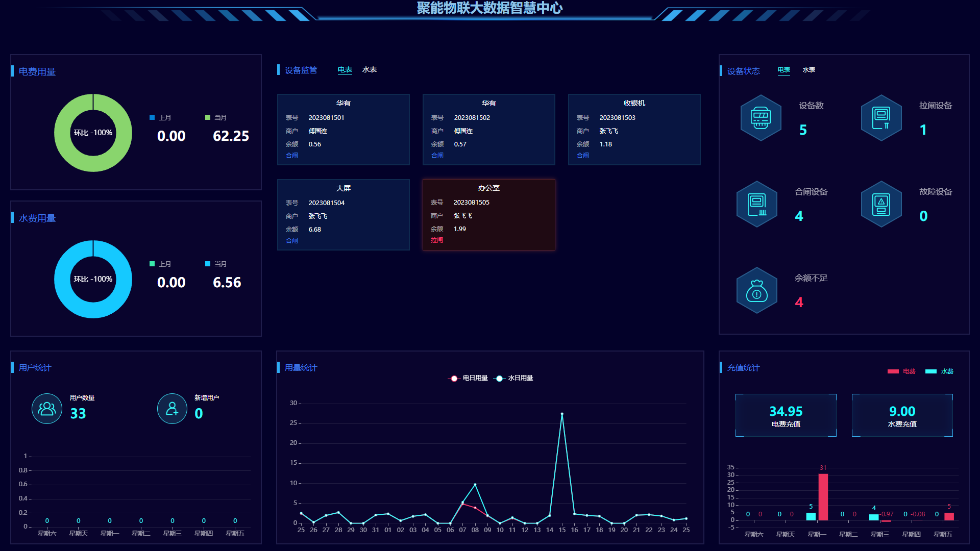Open the 收银机 device card title

click(634, 104)
